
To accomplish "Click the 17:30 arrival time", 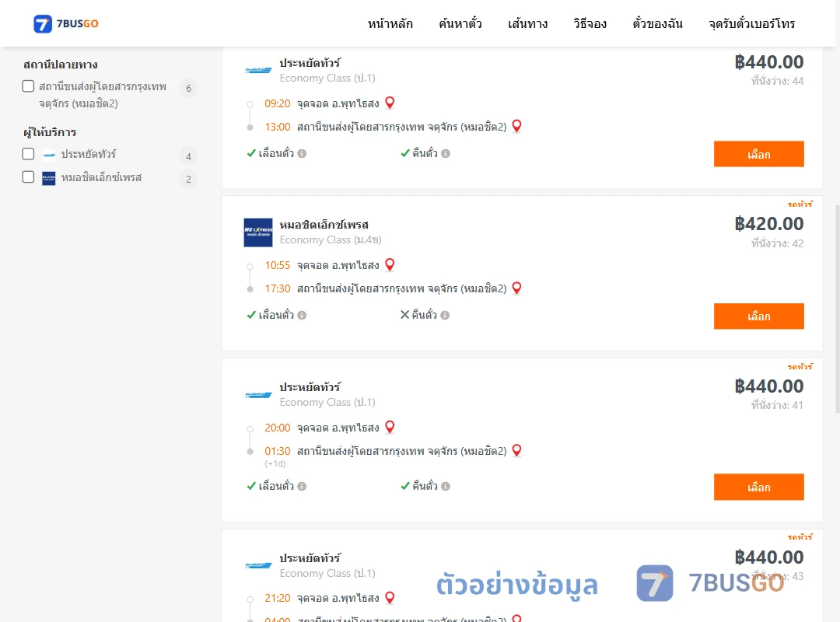I will [278, 288].
